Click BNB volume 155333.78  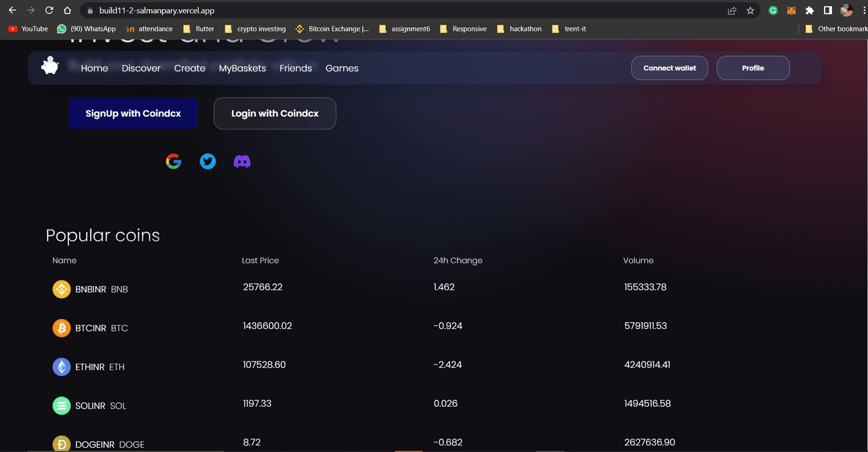click(646, 287)
